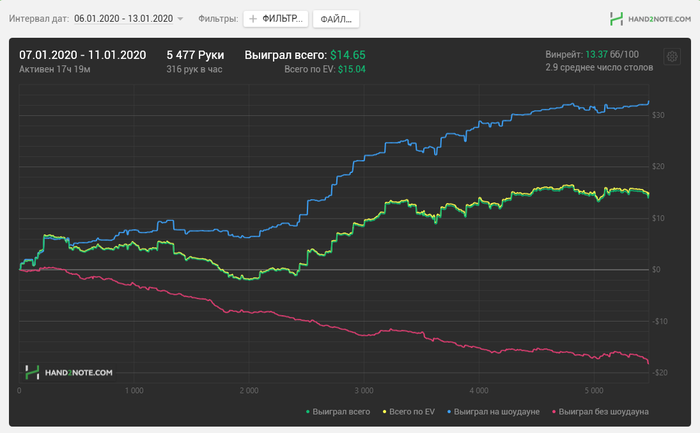Screen dimensions: 700x433
Task: Click the -$10 y-axis label
Action: click(x=659, y=321)
